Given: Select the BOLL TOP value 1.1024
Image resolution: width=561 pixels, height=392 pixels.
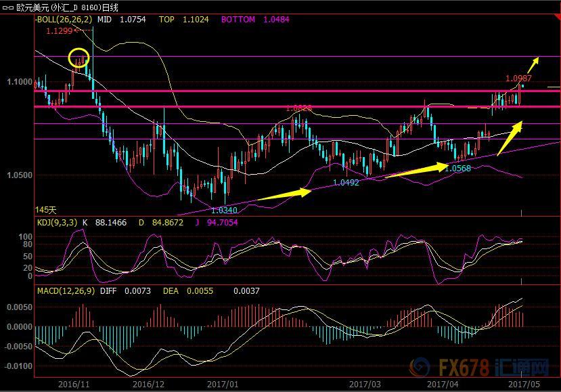Looking at the screenshot, I should pos(196,20).
